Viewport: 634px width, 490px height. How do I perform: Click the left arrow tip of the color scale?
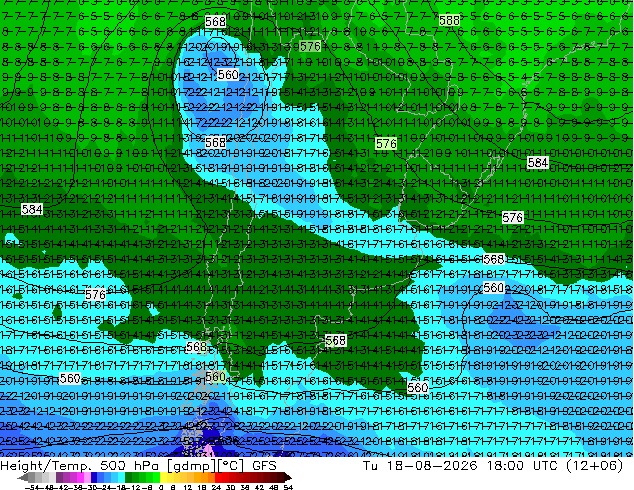(x=19, y=478)
